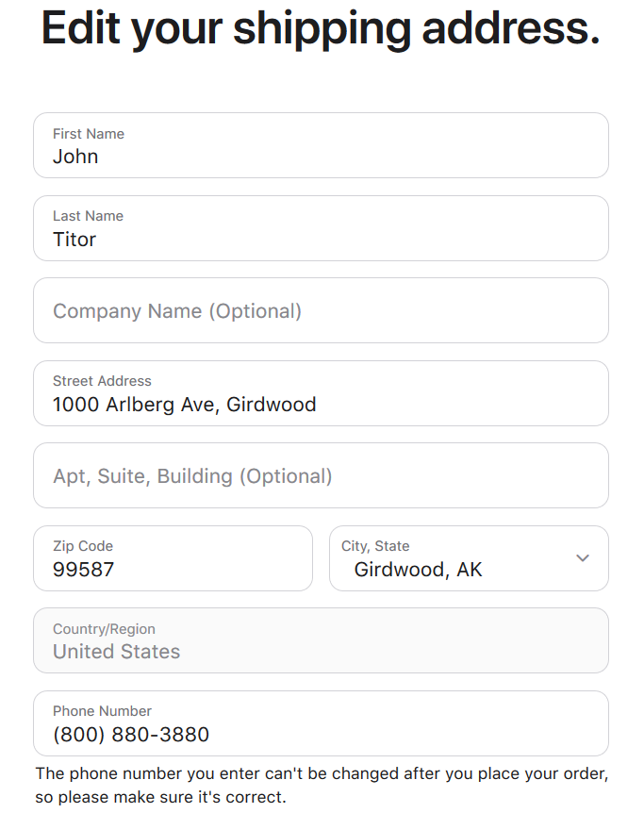Click the "Street Address" field label
Screen dimensions: 644x813
[102, 381]
